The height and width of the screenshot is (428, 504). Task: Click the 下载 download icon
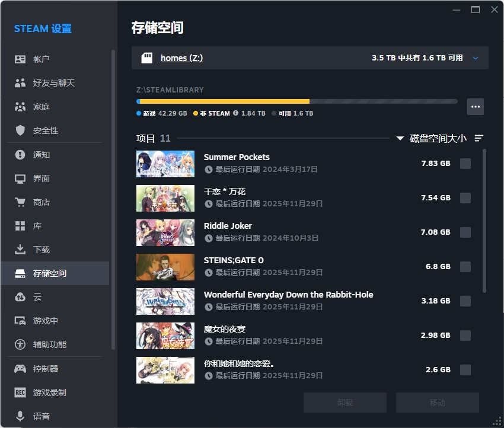(x=20, y=250)
